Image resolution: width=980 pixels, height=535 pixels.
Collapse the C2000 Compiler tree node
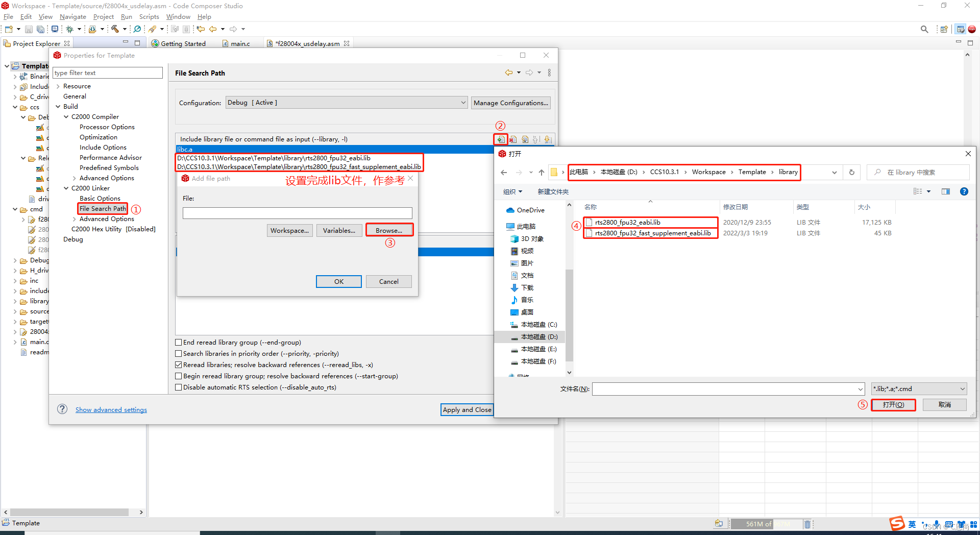[x=66, y=117]
